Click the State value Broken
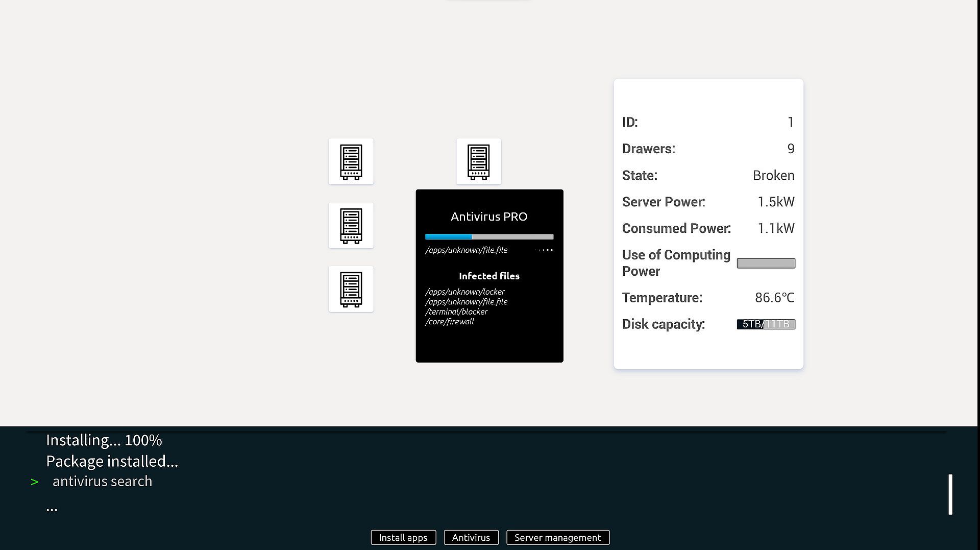The height and width of the screenshot is (550, 980). (774, 176)
